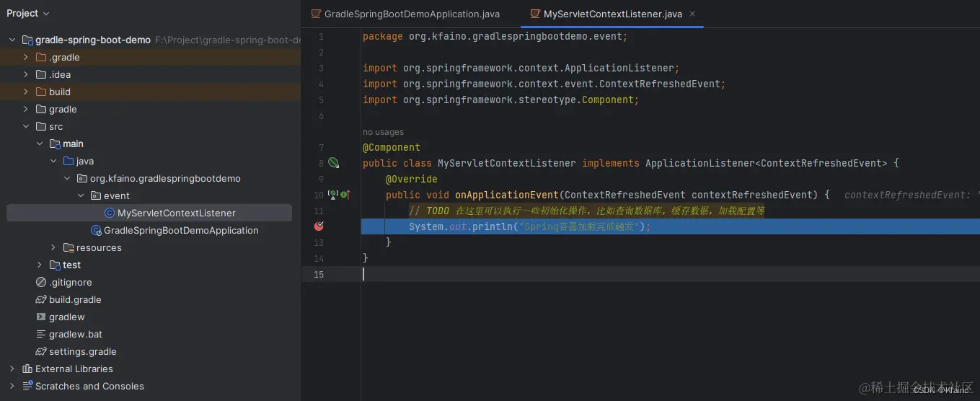Collapse the main folder

click(40, 144)
